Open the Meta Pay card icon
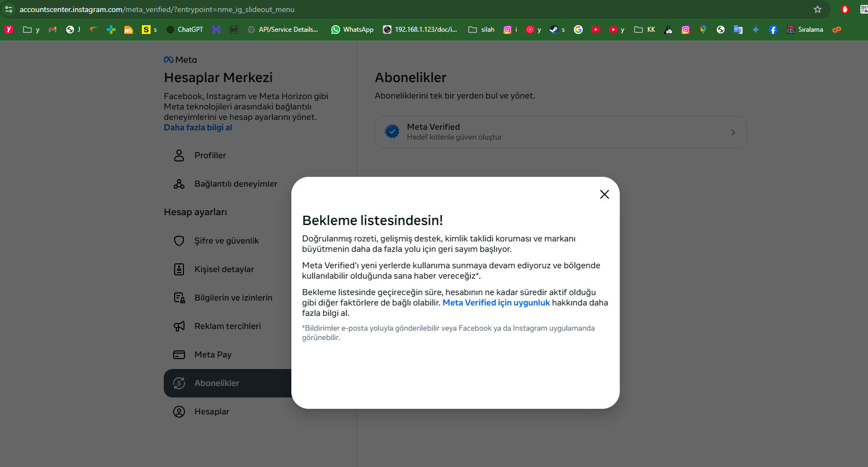 tap(179, 355)
